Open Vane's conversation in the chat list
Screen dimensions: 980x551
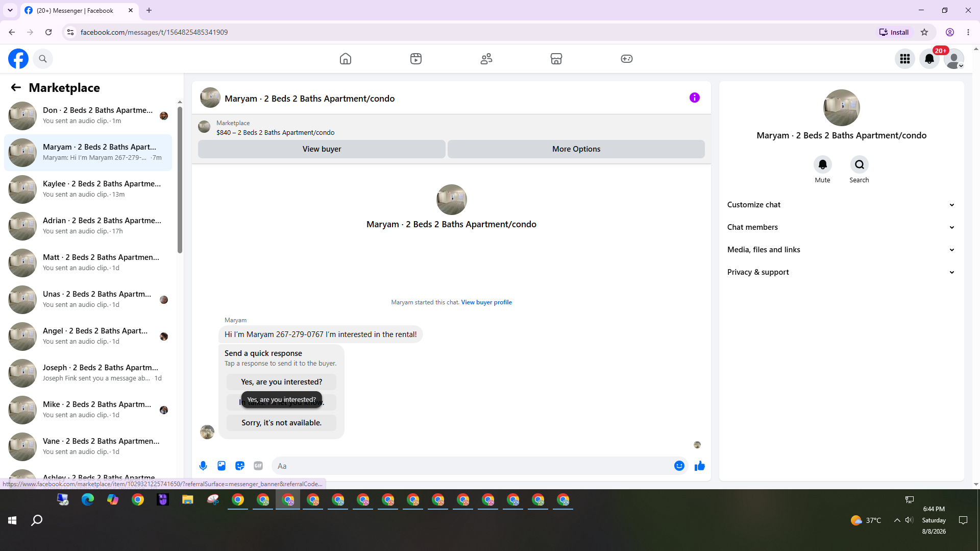[x=88, y=447]
